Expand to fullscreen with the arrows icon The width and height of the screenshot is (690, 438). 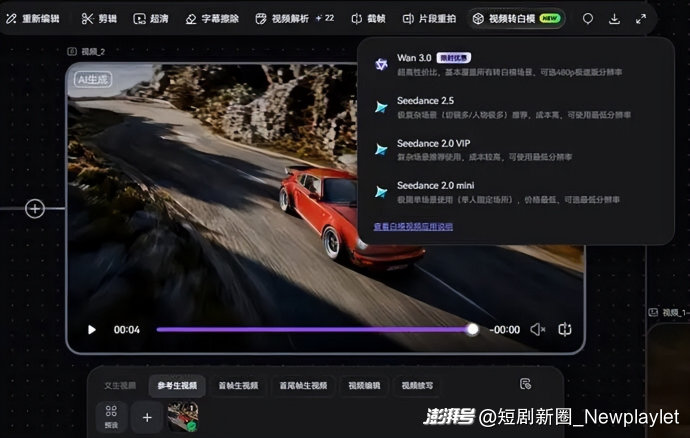tap(641, 18)
